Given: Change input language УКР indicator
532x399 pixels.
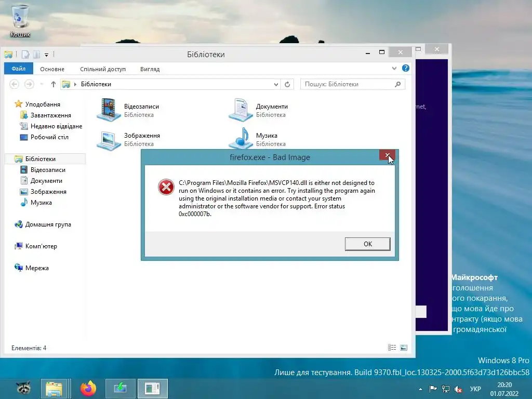Looking at the screenshot, I should pos(475,389).
